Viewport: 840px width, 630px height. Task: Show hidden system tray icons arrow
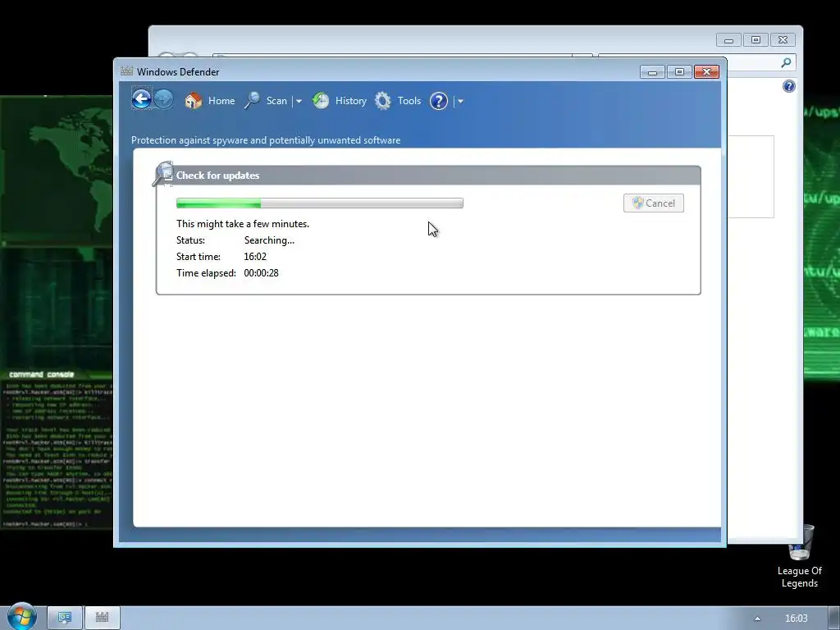pos(757,619)
